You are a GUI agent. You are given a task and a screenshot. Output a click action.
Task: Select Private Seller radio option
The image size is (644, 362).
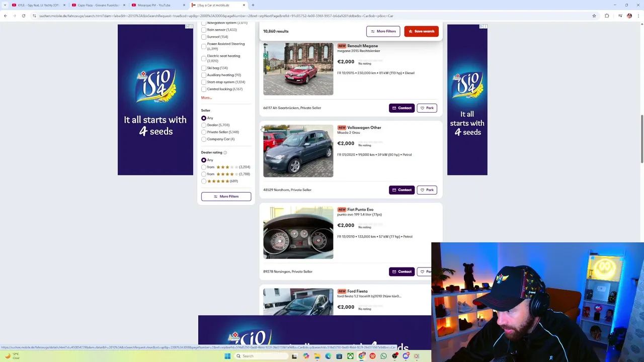click(x=204, y=132)
